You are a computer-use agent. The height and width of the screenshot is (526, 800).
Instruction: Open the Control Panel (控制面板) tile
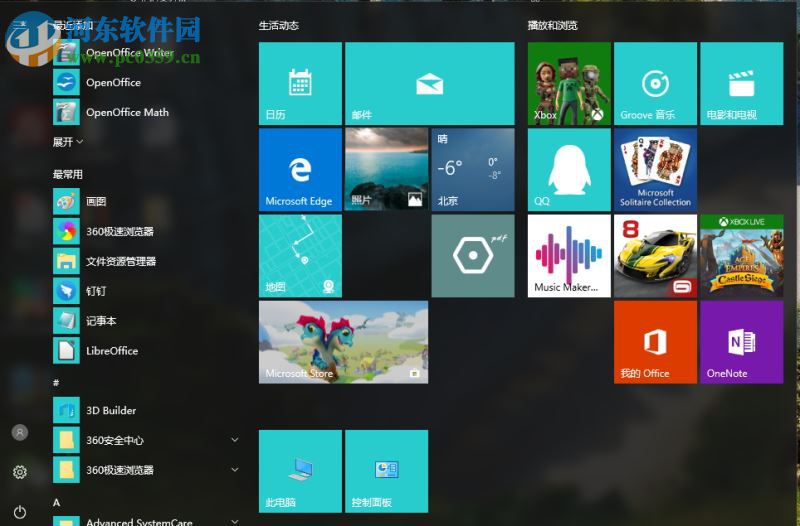386,471
